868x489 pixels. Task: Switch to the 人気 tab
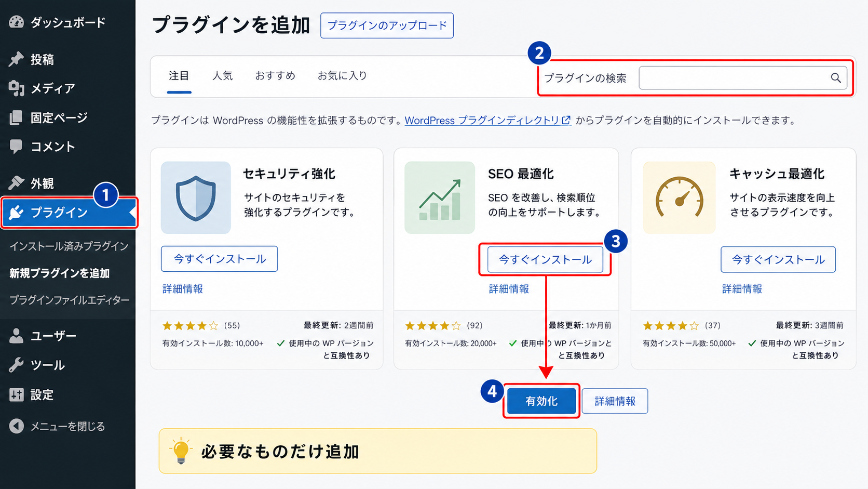(x=222, y=76)
